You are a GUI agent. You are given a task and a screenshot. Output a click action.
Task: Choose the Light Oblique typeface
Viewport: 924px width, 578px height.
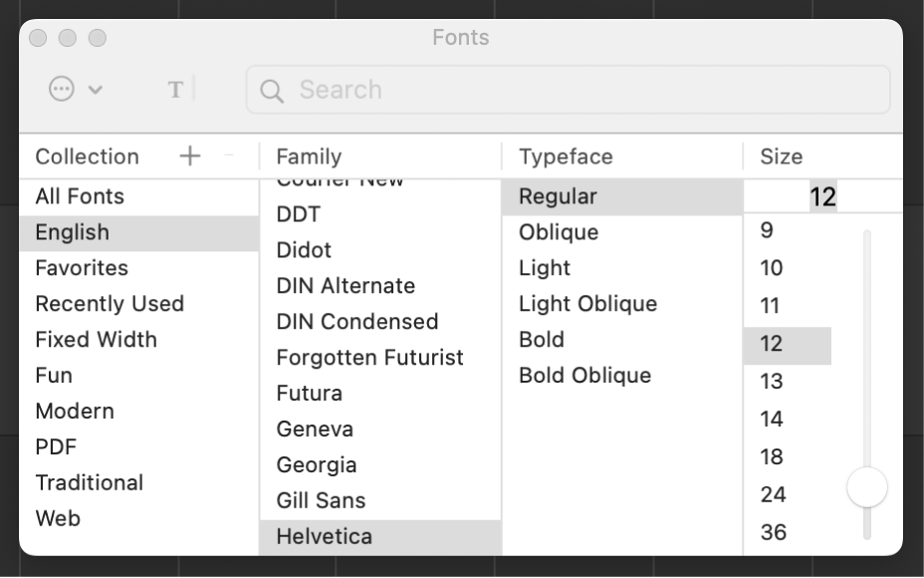586,304
